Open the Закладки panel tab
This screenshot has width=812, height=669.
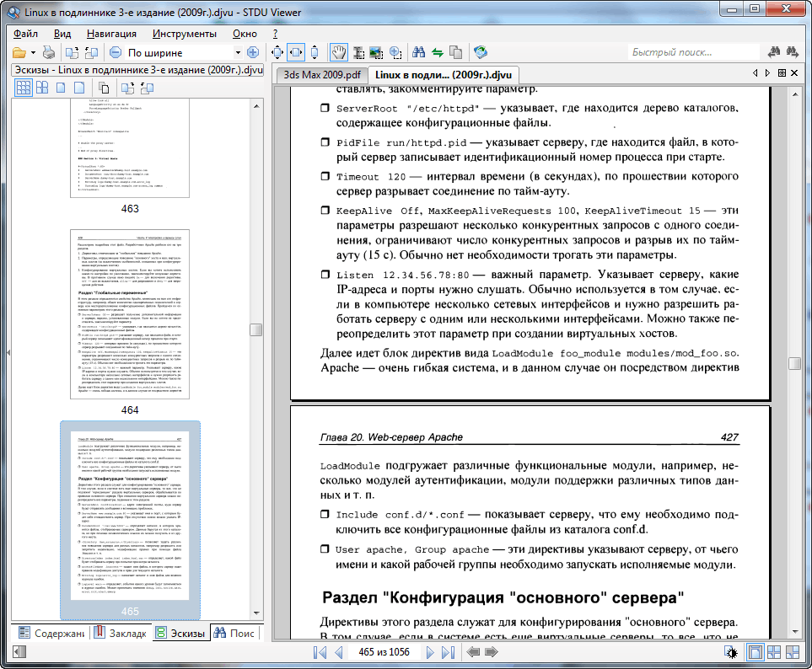[x=120, y=633]
